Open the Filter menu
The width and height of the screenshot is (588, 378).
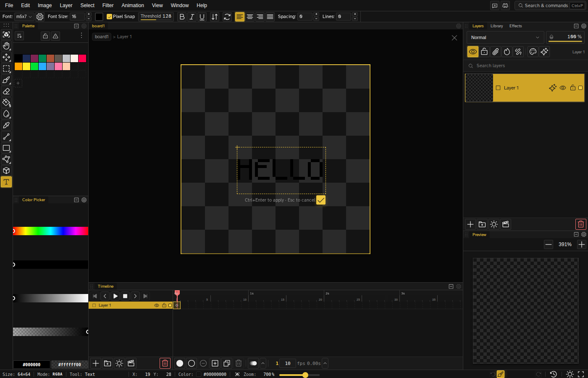click(x=108, y=5)
